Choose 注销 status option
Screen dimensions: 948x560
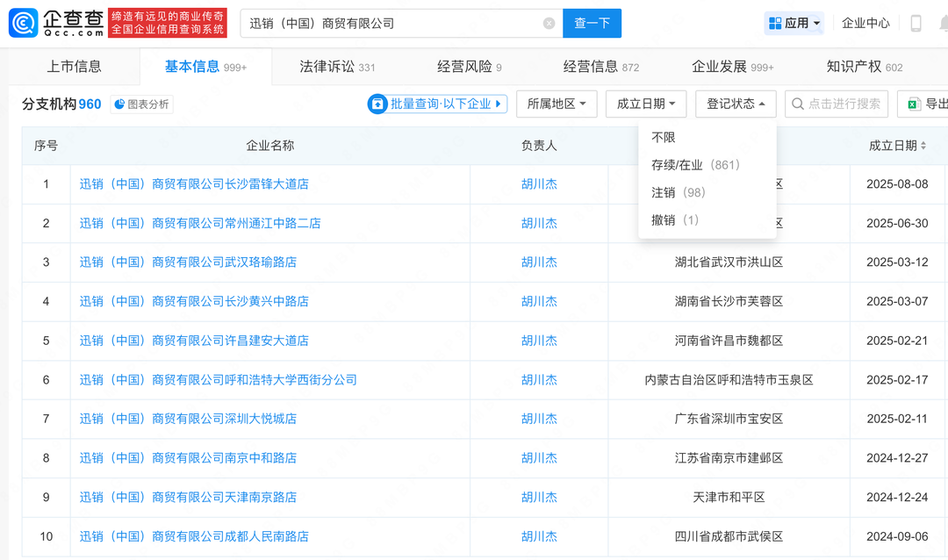[678, 192]
